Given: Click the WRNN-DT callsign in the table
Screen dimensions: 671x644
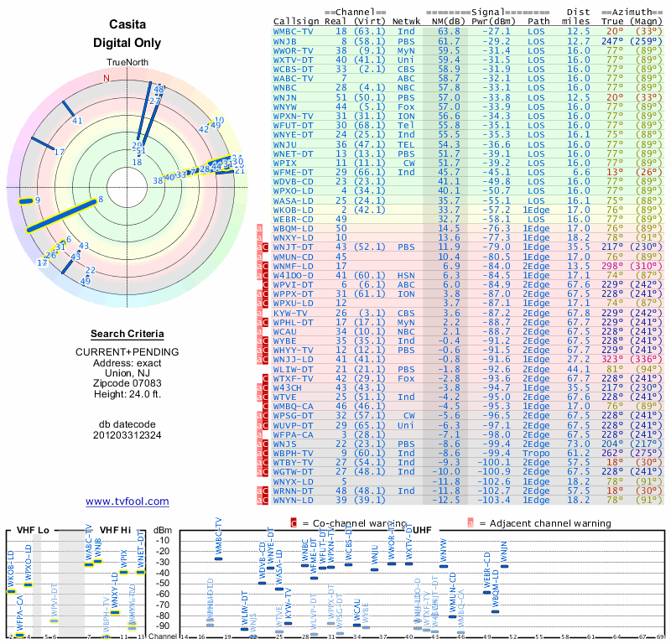Looking at the screenshot, I should [x=293, y=491].
